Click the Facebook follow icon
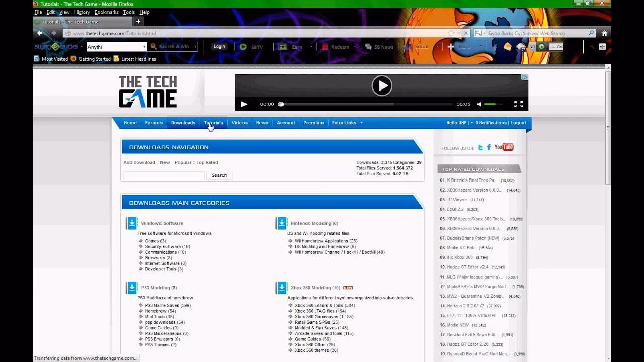Image resolution: width=644 pixels, height=362 pixels. 489,147
